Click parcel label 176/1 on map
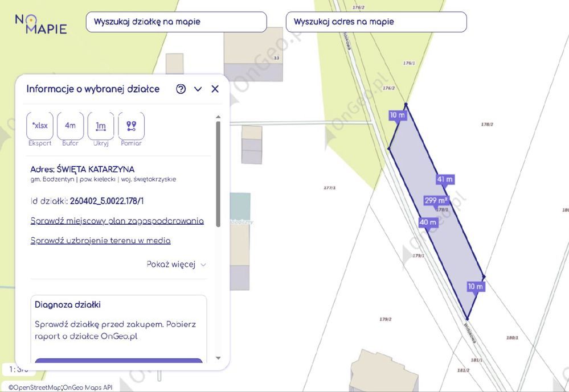Image resolution: width=569 pixels, height=392 pixels. point(409,63)
